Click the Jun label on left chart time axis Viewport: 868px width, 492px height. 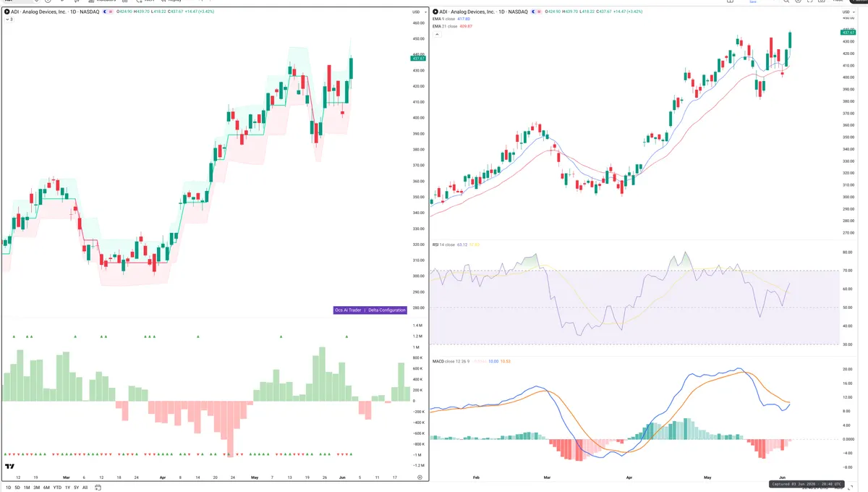[342, 478]
